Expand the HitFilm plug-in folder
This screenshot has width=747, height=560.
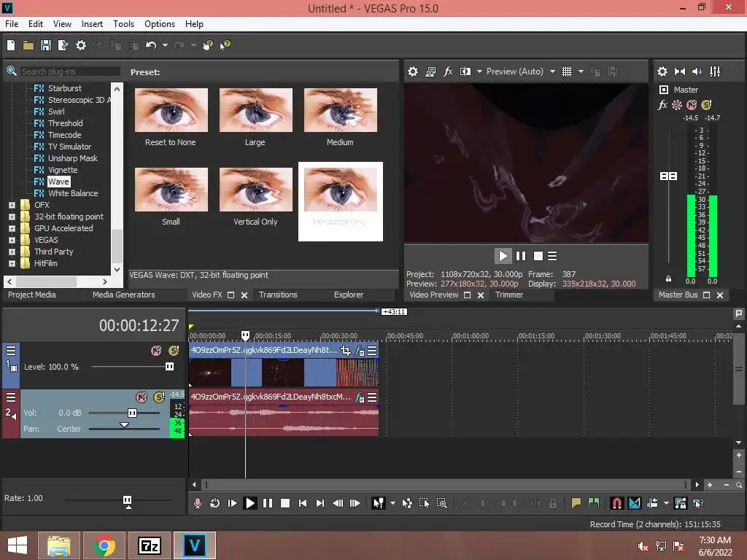[x=12, y=263]
